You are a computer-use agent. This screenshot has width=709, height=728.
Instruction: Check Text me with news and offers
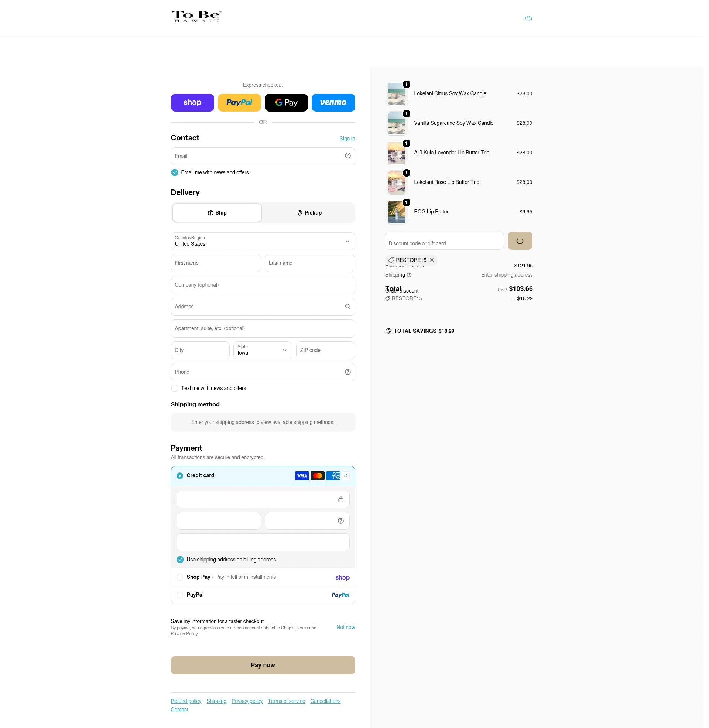point(174,389)
